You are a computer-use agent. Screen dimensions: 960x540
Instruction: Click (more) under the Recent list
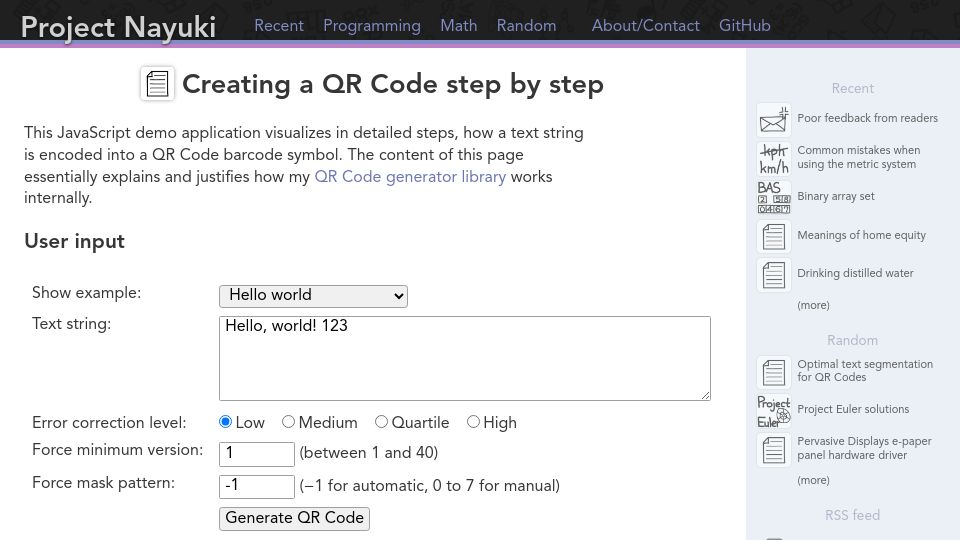[813, 305]
